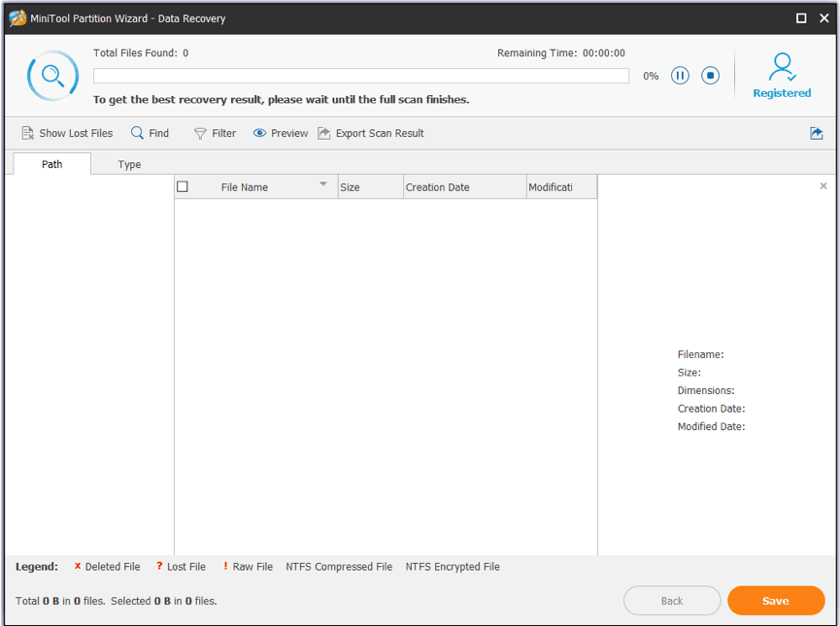Viewport: 840px width, 626px height.
Task: Click Export Scan Result
Action: tap(371, 133)
